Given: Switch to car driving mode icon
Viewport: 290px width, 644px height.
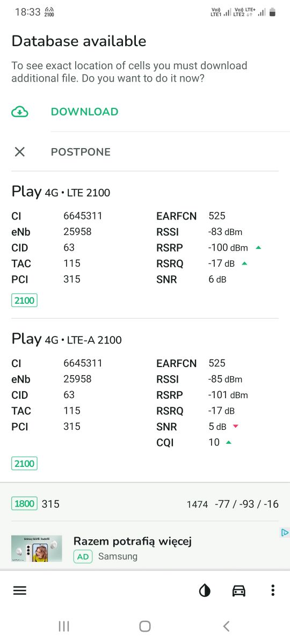Looking at the screenshot, I should pos(238,591).
